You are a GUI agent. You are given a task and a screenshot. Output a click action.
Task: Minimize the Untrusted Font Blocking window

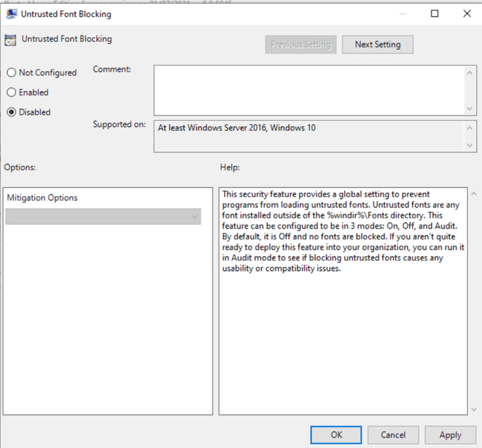click(402, 14)
